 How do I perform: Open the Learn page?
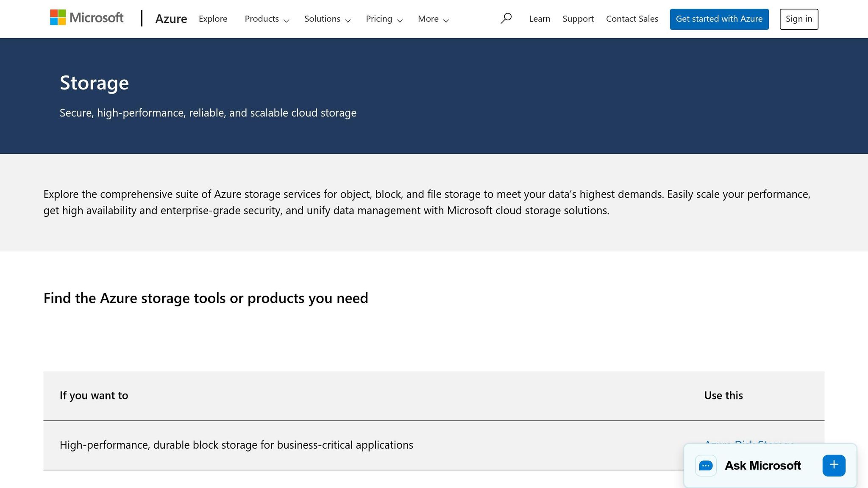[539, 19]
